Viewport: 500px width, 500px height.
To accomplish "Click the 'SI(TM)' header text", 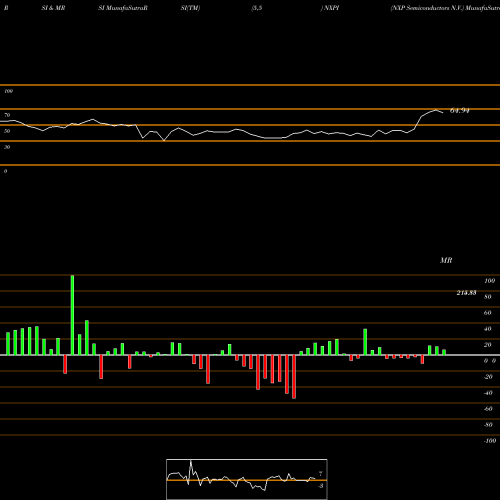I will pos(190,8).
